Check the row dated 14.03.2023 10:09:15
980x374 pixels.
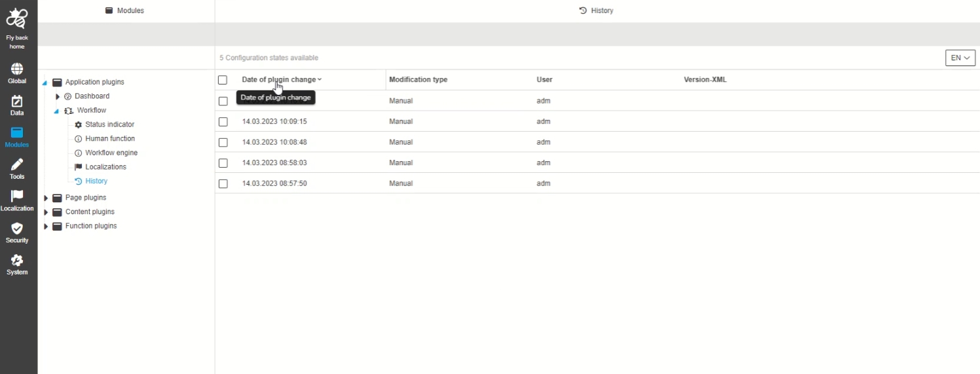[x=223, y=122]
